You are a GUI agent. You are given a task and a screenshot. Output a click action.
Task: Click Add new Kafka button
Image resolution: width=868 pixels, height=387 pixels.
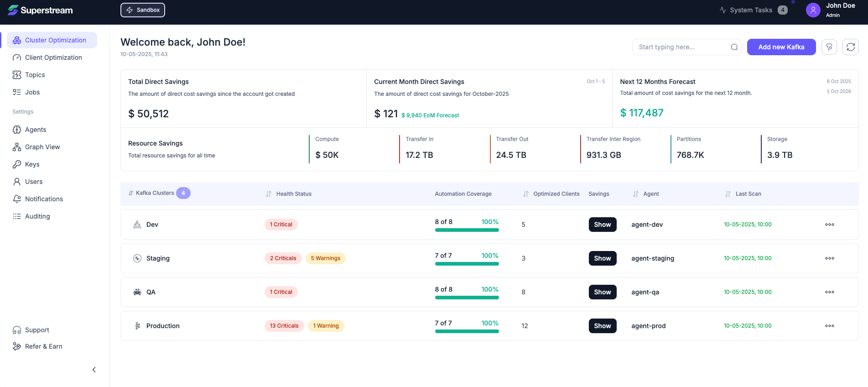coord(781,47)
